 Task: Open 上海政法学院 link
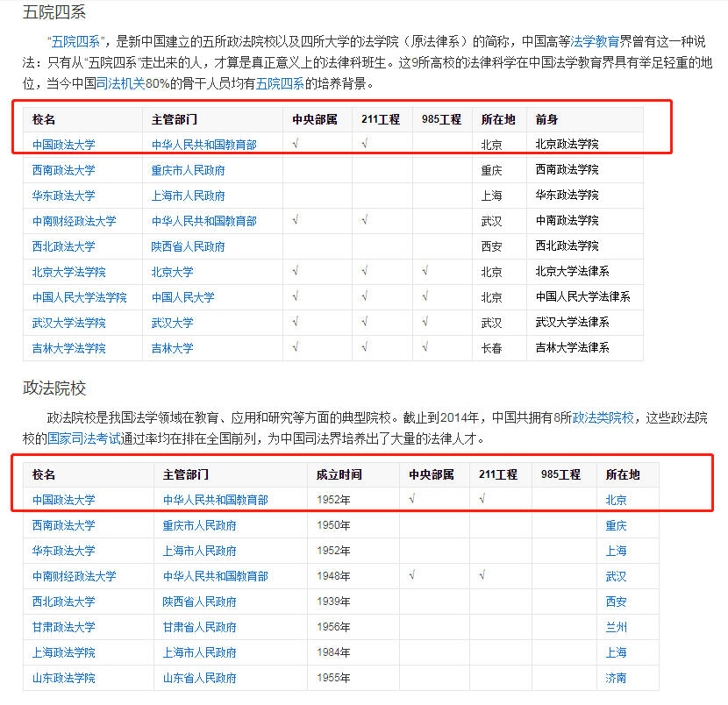[x=64, y=653]
